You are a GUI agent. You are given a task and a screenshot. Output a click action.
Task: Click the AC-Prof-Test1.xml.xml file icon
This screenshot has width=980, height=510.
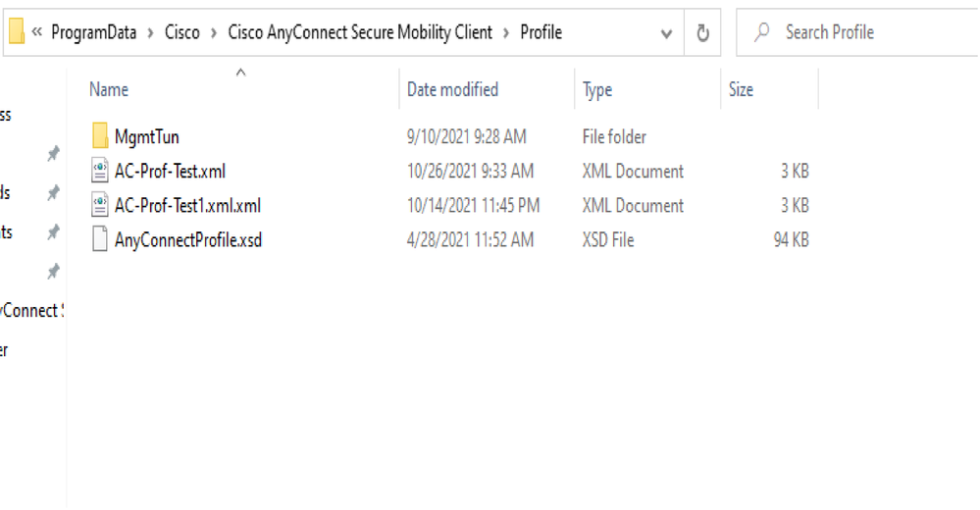point(99,204)
